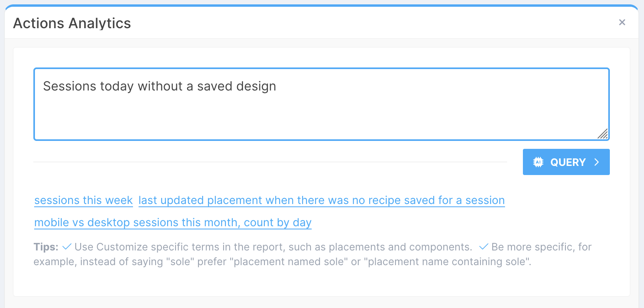Viewport: 644px width, 308px height.
Task: Click the checkmark icon before "Use Customize"
Action: pos(67,247)
